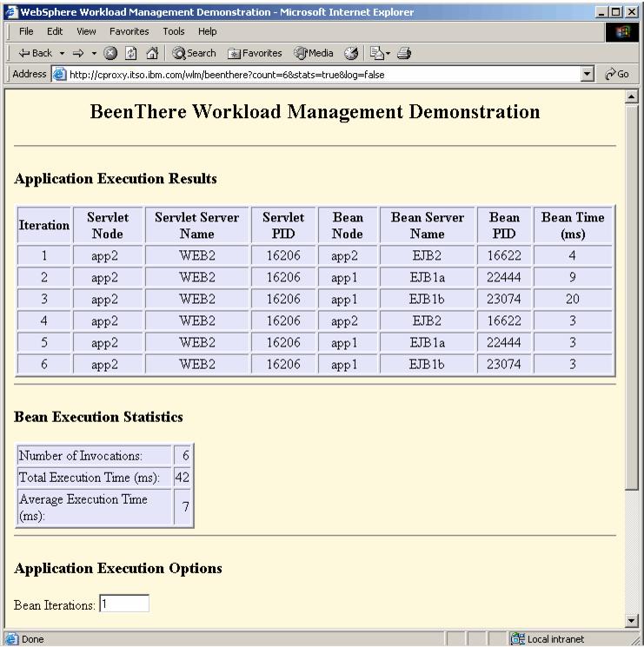Click the scrollbar up arrow

coord(632,97)
